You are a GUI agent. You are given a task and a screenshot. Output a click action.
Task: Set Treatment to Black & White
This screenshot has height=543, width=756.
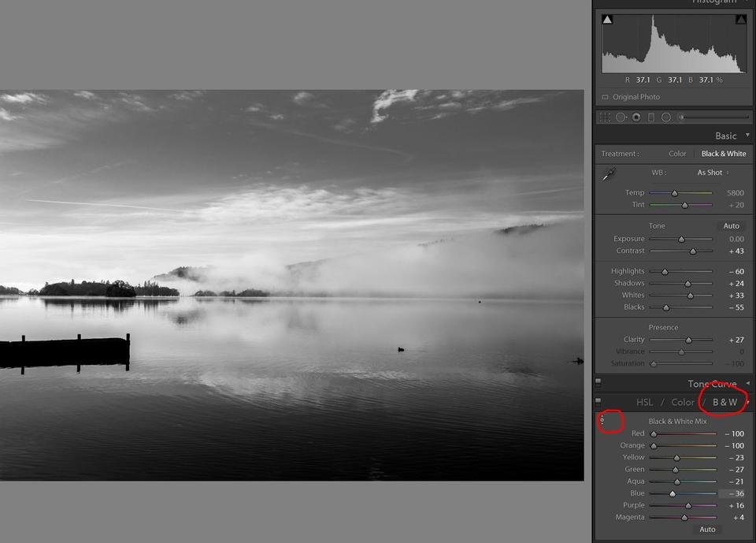[x=724, y=154]
